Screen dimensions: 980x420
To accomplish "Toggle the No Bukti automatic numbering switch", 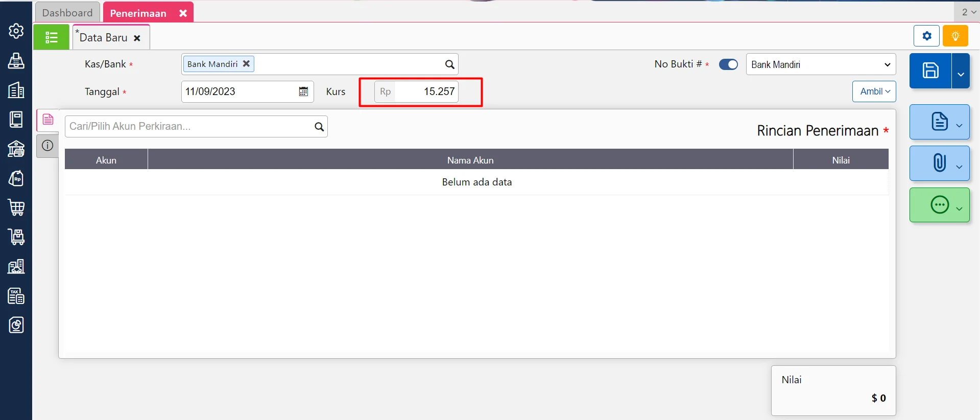I will click(x=728, y=64).
